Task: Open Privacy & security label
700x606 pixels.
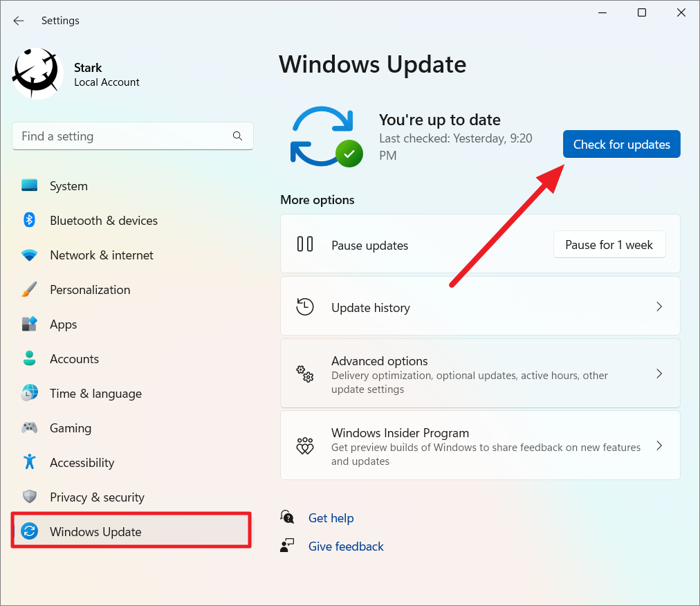Action: (x=97, y=497)
